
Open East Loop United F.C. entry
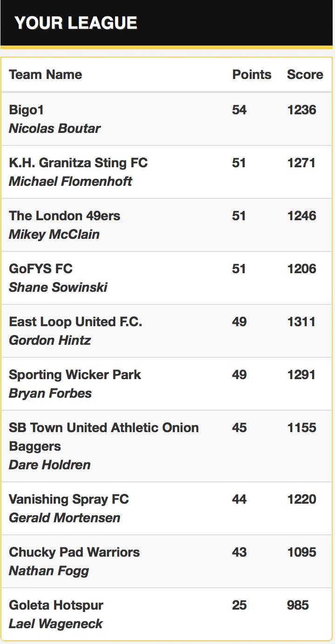coord(75,322)
